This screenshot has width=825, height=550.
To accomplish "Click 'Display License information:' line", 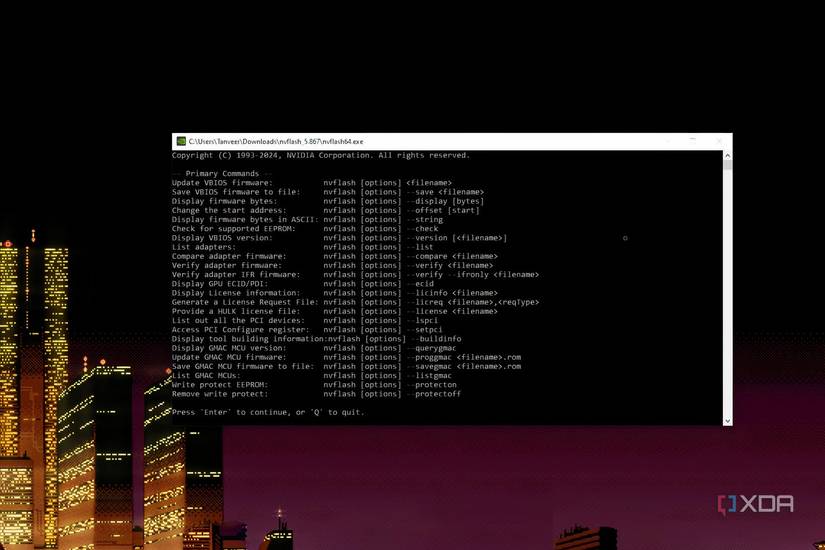I will pyautogui.click(x=335, y=293).
